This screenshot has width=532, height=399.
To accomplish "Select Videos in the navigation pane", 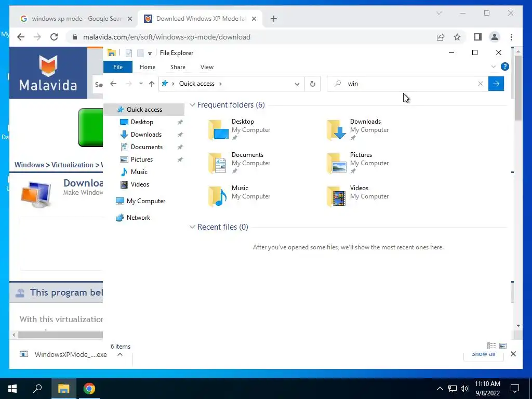I will (140, 184).
